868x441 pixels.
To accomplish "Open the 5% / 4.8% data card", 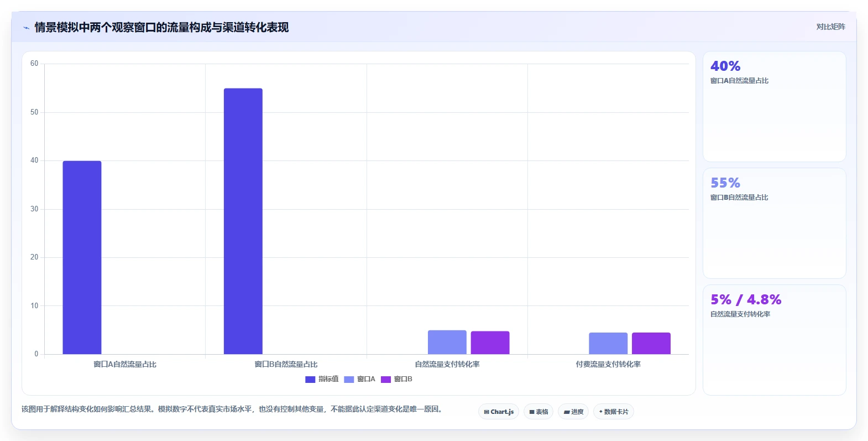I will 775,340.
